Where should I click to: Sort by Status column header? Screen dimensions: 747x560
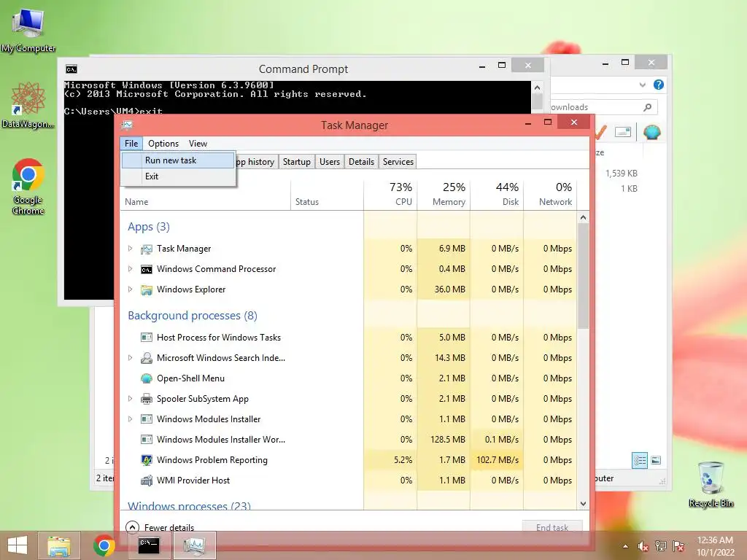coord(327,194)
